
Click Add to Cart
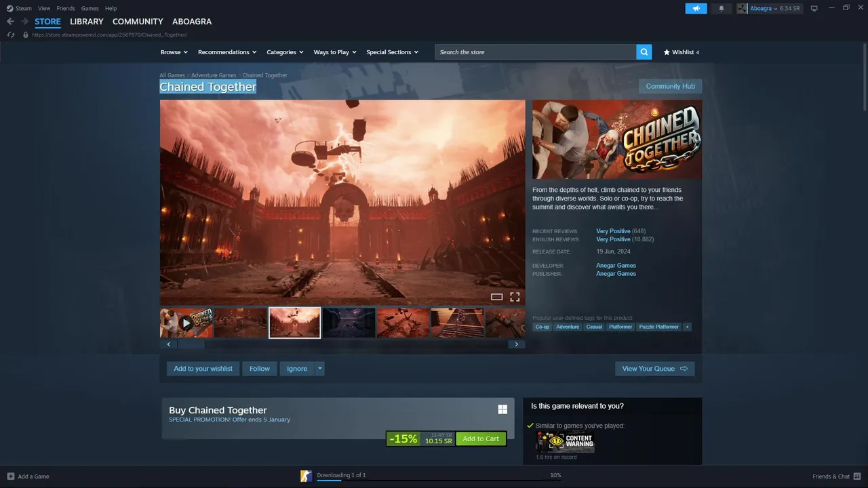(x=481, y=439)
